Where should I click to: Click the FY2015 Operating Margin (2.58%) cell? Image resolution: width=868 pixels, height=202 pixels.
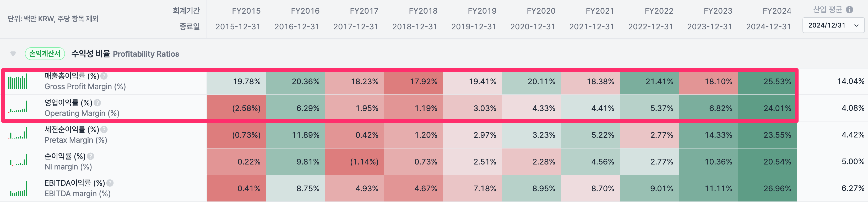click(237, 108)
